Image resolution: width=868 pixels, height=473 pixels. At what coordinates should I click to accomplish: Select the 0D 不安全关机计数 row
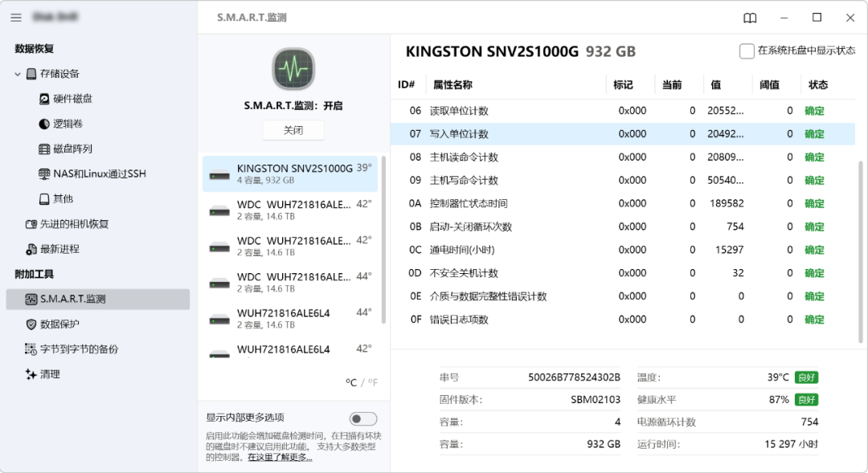(x=623, y=273)
